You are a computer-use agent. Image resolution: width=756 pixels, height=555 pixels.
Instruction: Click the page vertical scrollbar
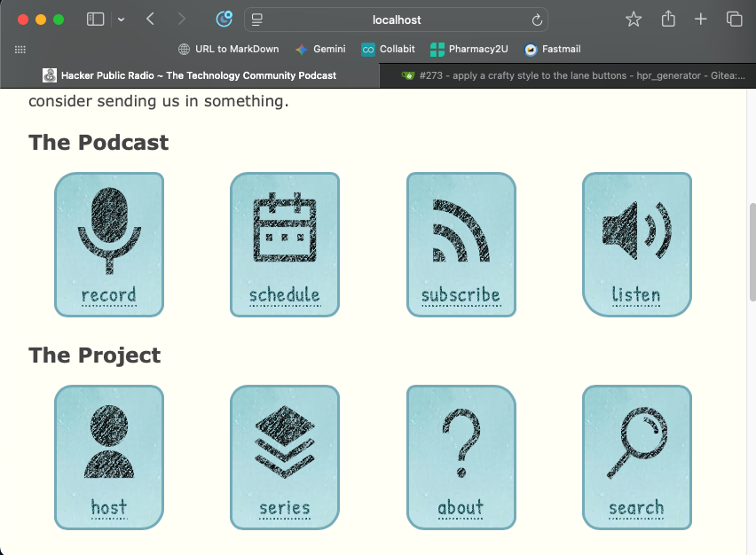click(752, 252)
